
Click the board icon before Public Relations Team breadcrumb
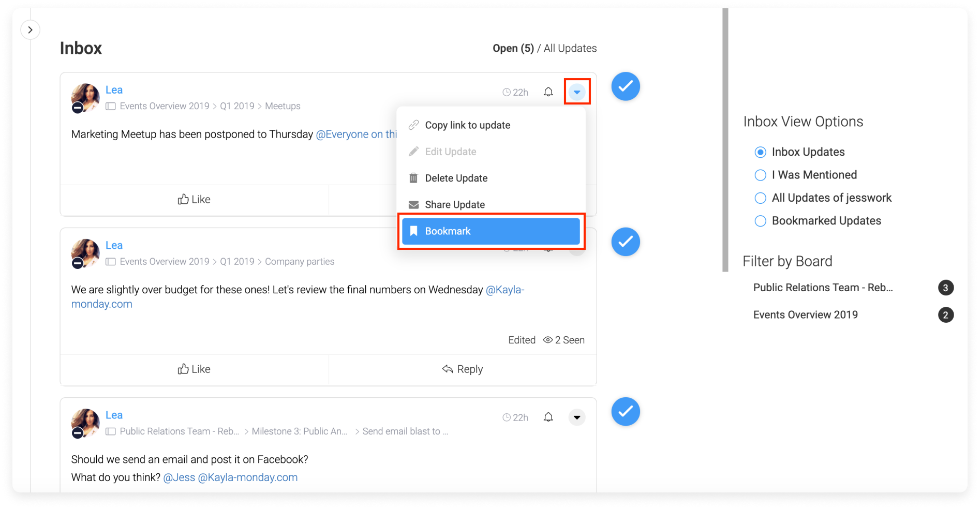pos(110,431)
